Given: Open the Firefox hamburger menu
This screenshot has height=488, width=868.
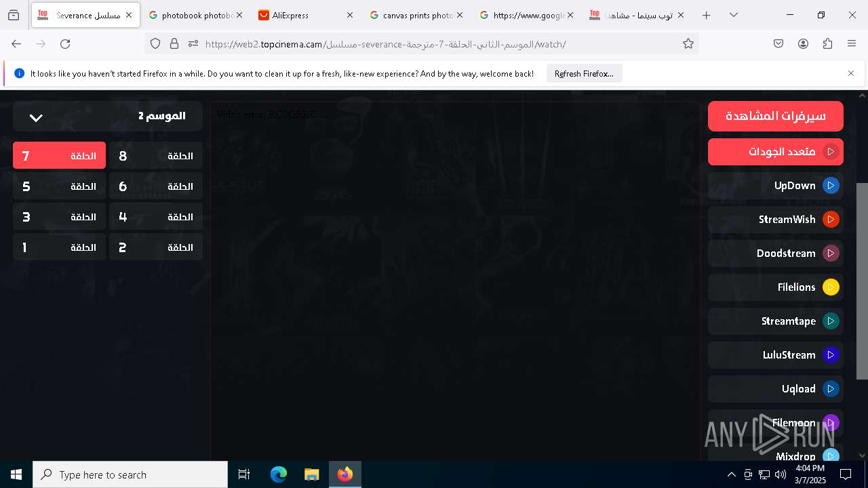Looking at the screenshot, I should [x=852, y=43].
